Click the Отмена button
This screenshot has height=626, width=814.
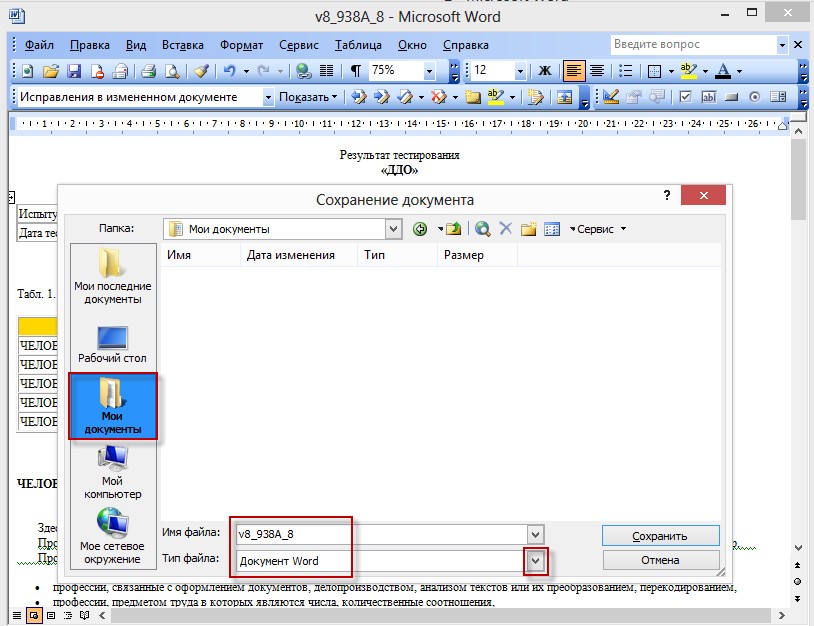[x=660, y=560]
